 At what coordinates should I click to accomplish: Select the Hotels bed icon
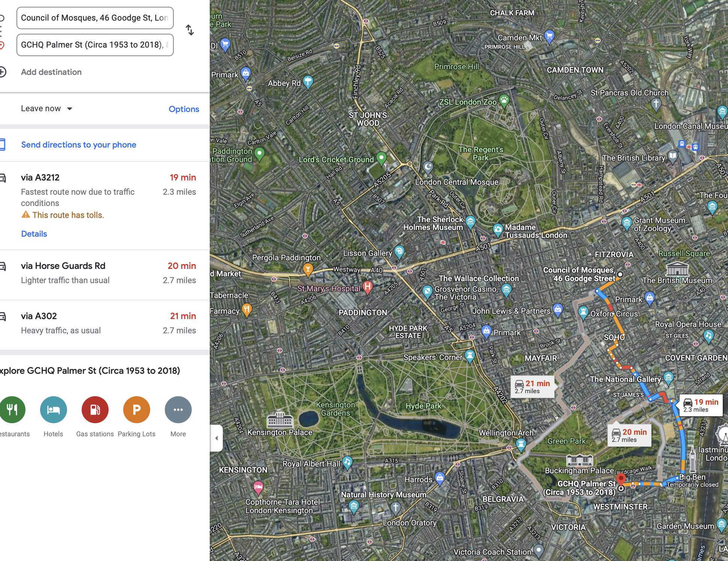pyautogui.click(x=54, y=410)
